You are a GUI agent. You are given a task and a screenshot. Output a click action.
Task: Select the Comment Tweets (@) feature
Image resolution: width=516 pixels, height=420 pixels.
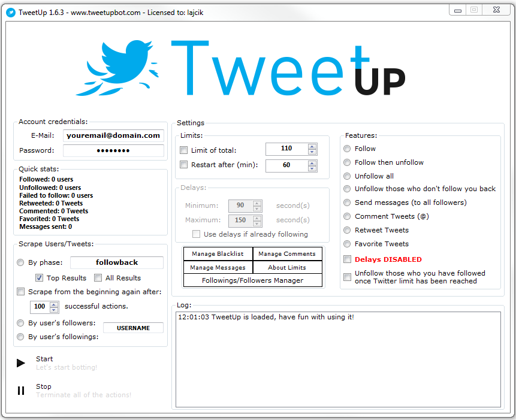(347, 216)
